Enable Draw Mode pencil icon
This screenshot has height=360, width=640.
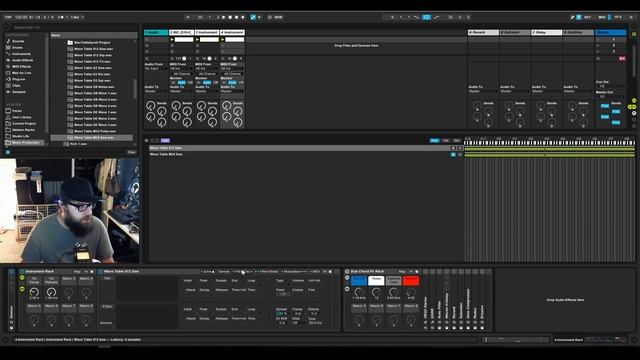pos(572,17)
